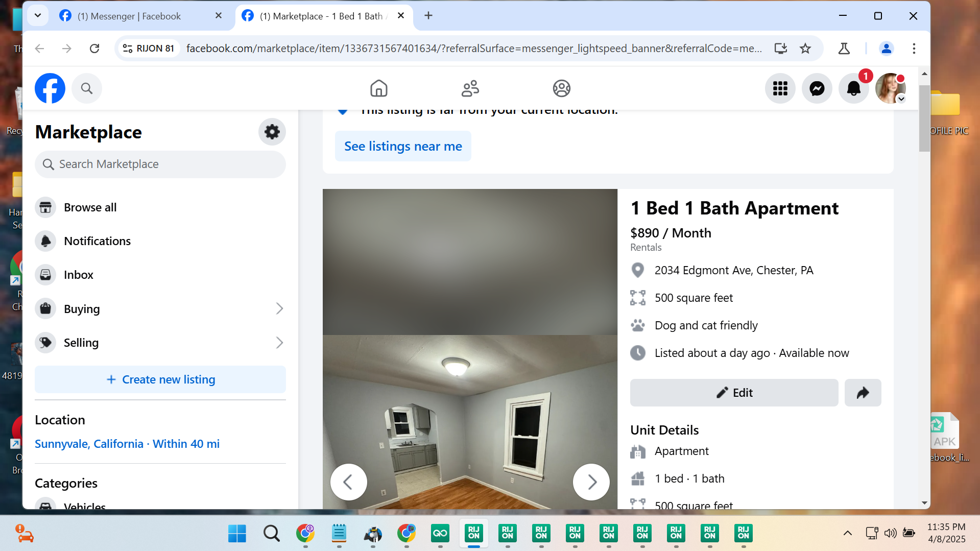980x551 pixels.
Task: Open the Facebook logo home link
Action: coord(50,88)
